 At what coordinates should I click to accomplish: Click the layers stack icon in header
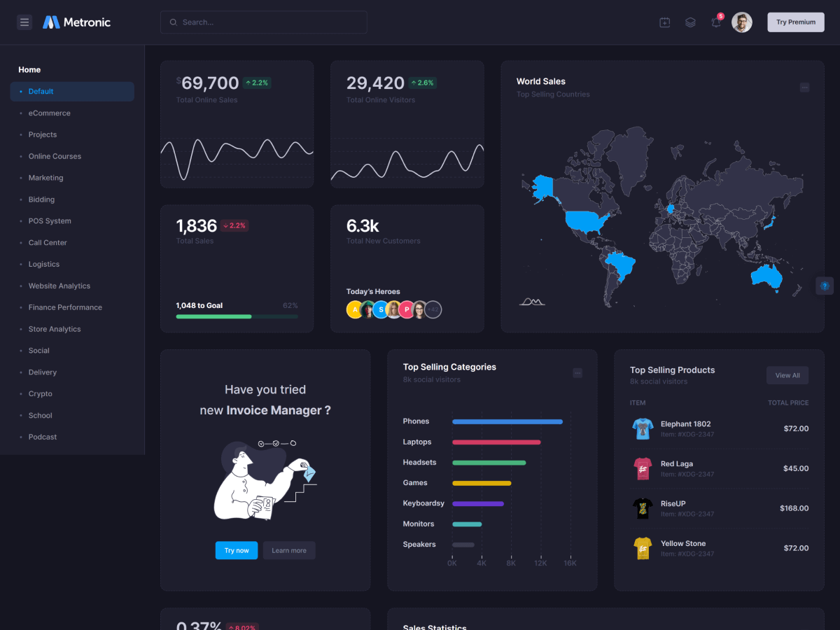(x=690, y=22)
